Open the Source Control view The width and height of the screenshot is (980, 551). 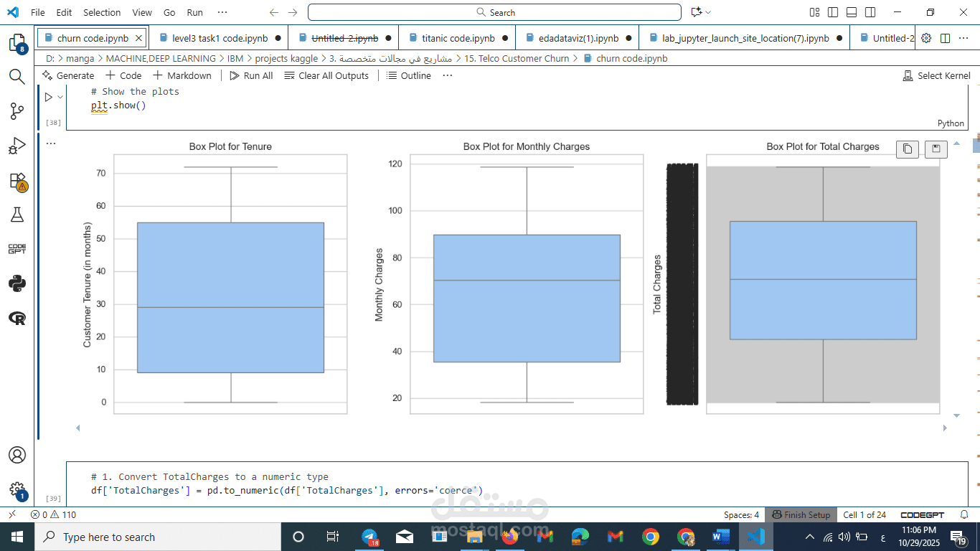17,111
